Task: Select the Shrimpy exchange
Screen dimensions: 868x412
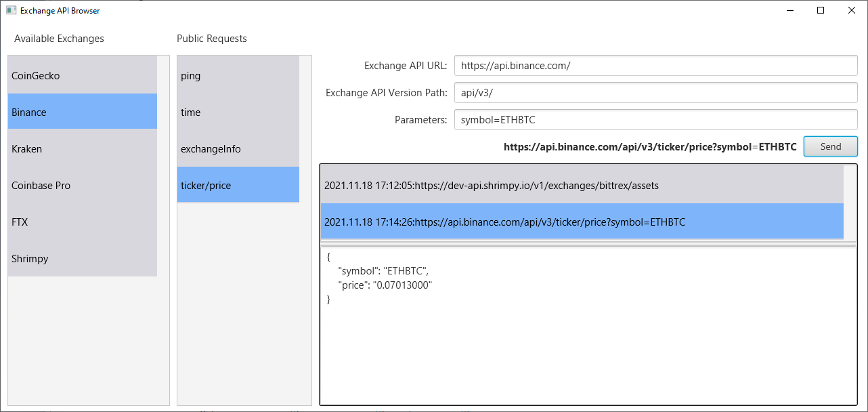Action: [x=82, y=259]
